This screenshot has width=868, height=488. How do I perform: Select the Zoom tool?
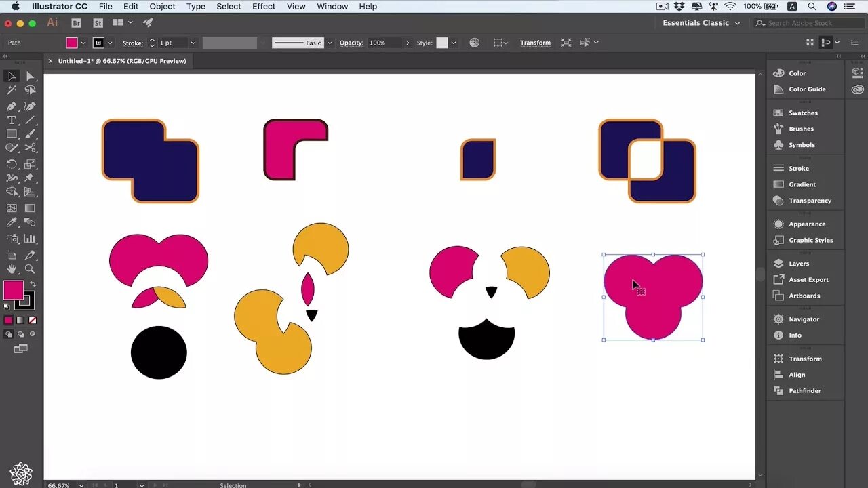click(x=30, y=269)
